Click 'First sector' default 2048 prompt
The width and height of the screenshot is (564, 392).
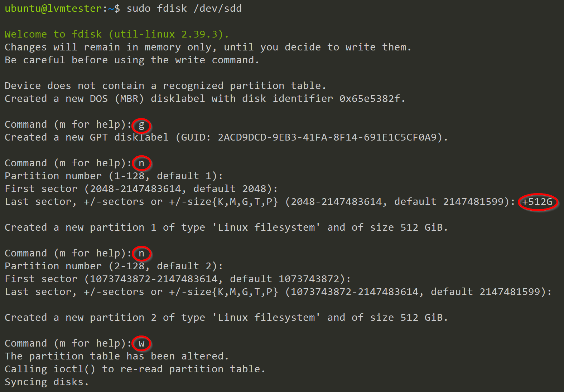point(141,189)
